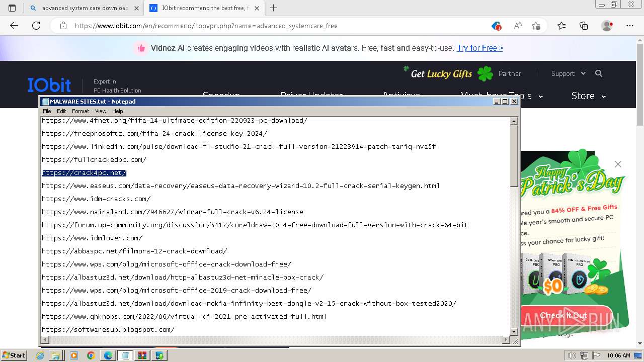
Task: Click the Notepad vertical scrollbar thumb
Action: 514,156
